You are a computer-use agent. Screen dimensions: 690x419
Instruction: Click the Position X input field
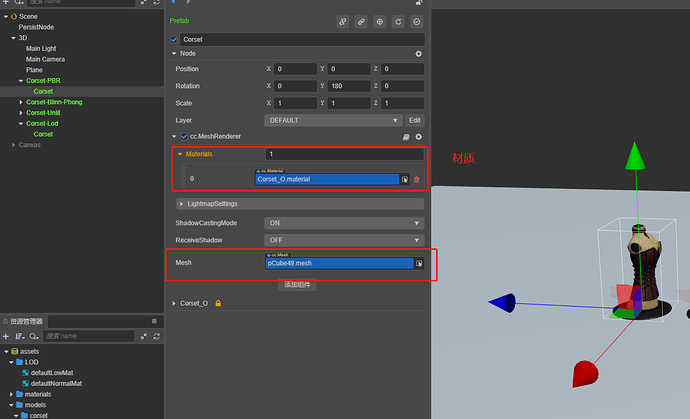pos(295,69)
